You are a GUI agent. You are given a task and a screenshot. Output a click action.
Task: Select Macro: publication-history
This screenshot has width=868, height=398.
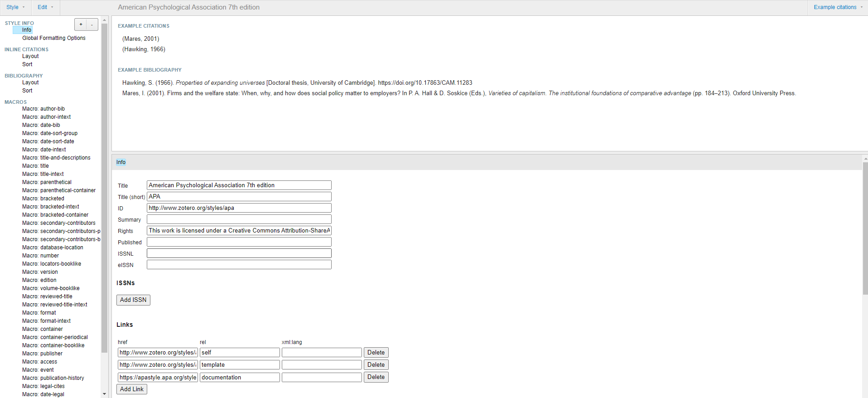click(53, 378)
